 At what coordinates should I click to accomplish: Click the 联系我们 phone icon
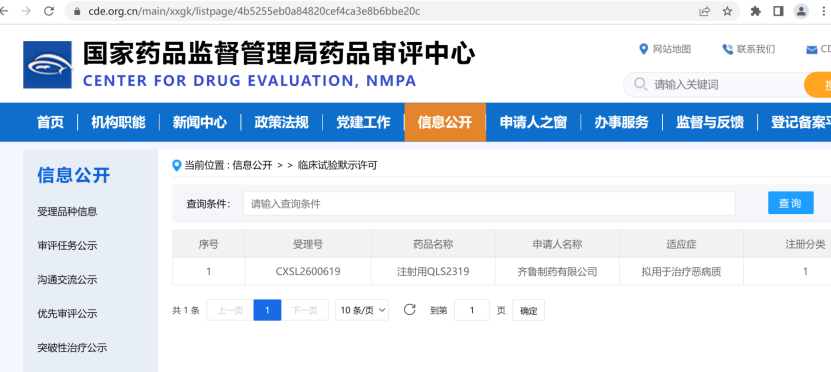coord(728,49)
